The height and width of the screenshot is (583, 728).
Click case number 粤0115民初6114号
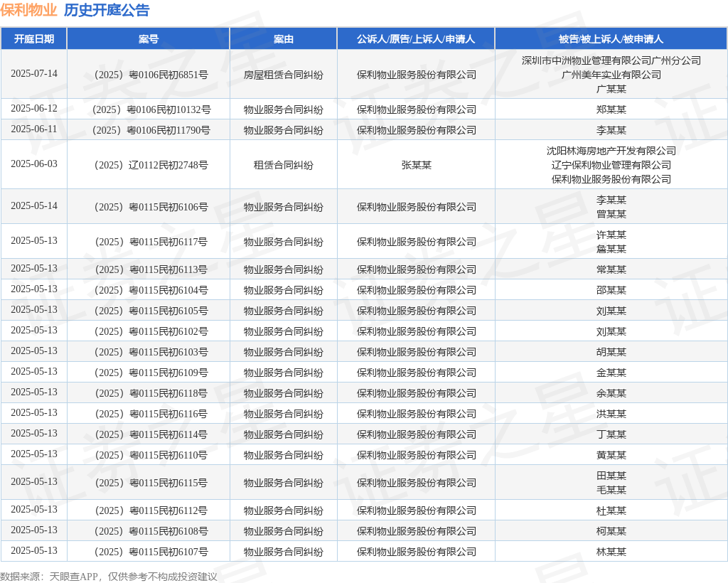pos(151,434)
